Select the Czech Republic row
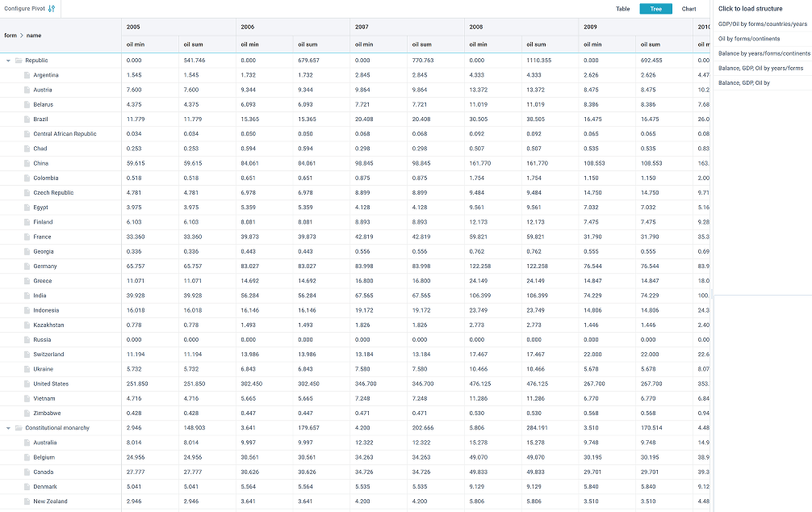The height and width of the screenshot is (512, 812). tap(354, 193)
